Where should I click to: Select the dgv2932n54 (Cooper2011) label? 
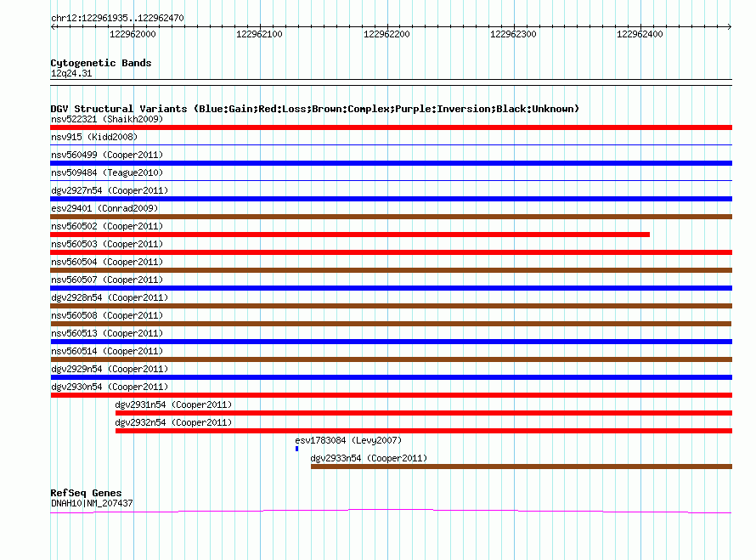tap(173, 422)
